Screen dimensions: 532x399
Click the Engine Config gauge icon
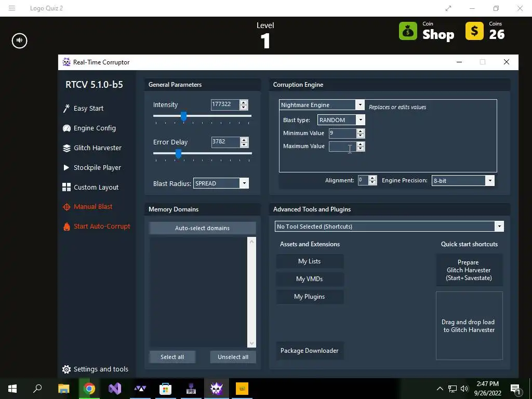pyautogui.click(x=66, y=128)
